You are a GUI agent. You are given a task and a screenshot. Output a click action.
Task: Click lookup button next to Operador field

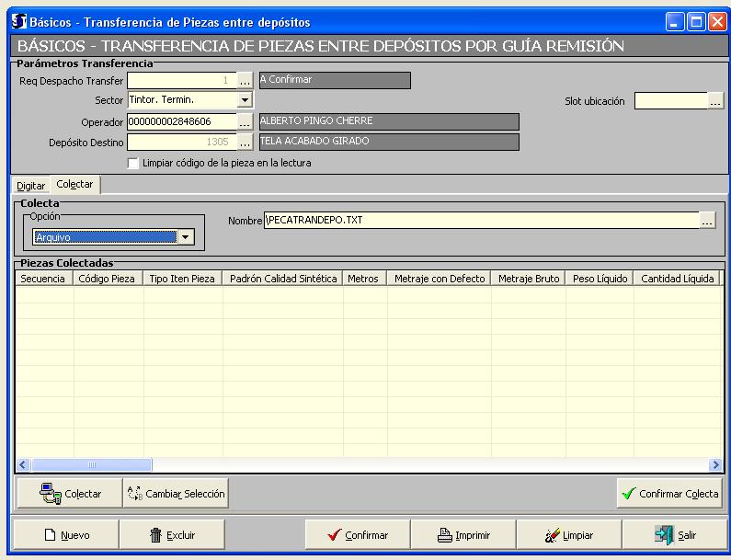tap(245, 121)
